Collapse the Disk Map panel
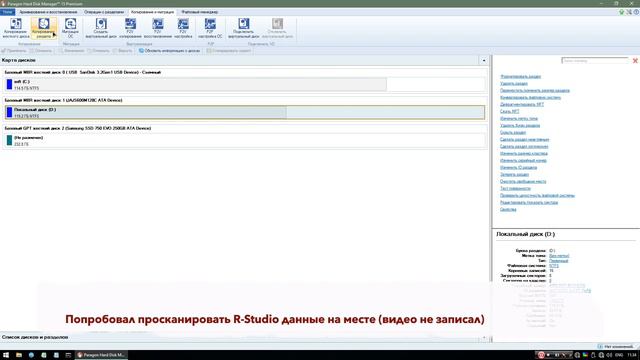Screen dimensions: 640x360 (x=484, y=60)
